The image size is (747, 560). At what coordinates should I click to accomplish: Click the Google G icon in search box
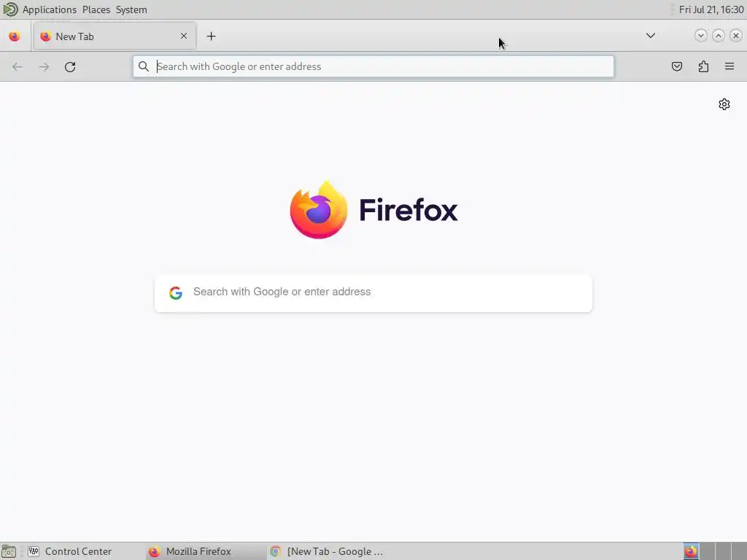coord(176,292)
